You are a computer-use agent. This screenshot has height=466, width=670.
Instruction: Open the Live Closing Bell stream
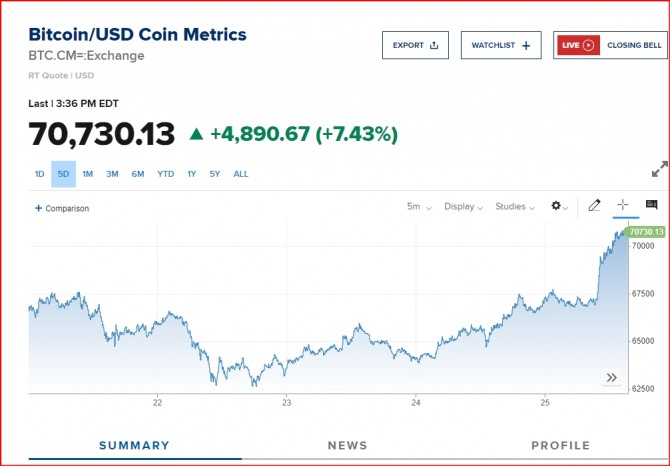click(610, 45)
